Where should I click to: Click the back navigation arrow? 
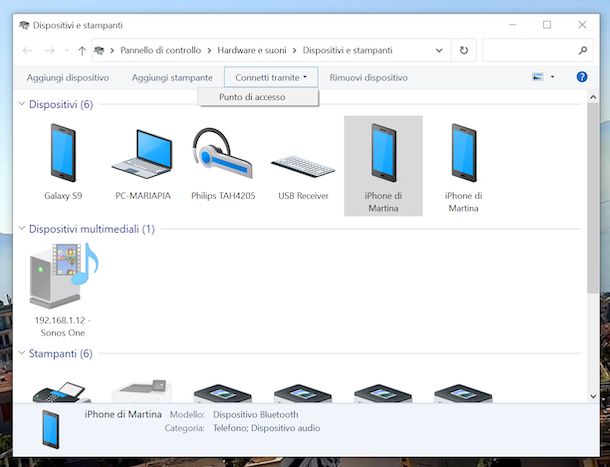27,51
